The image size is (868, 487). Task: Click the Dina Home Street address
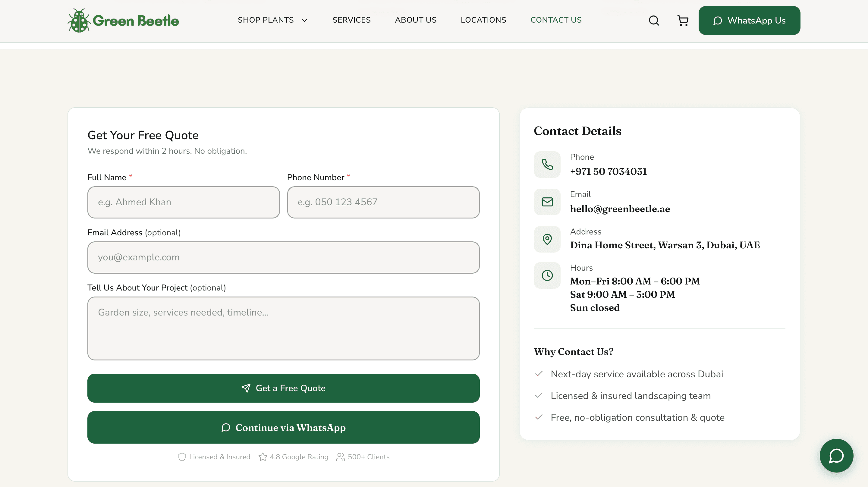pos(665,245)
